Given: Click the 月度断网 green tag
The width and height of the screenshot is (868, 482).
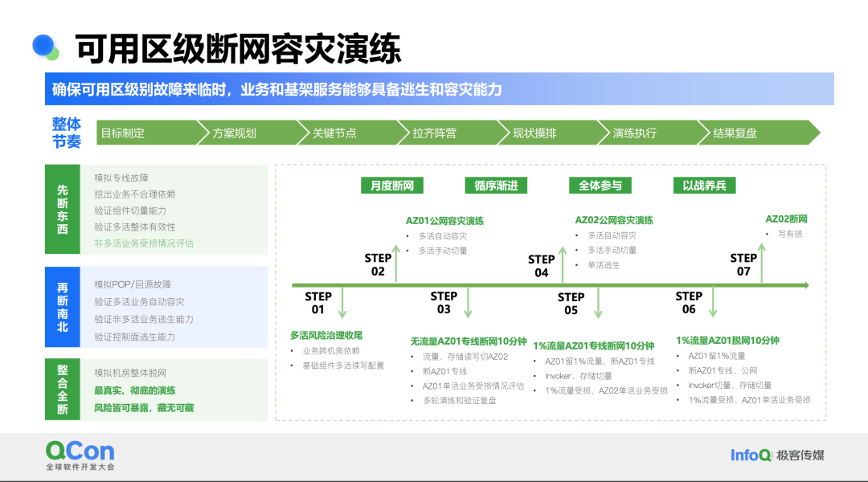Looking at the screenshot, I should pos(392,186).
